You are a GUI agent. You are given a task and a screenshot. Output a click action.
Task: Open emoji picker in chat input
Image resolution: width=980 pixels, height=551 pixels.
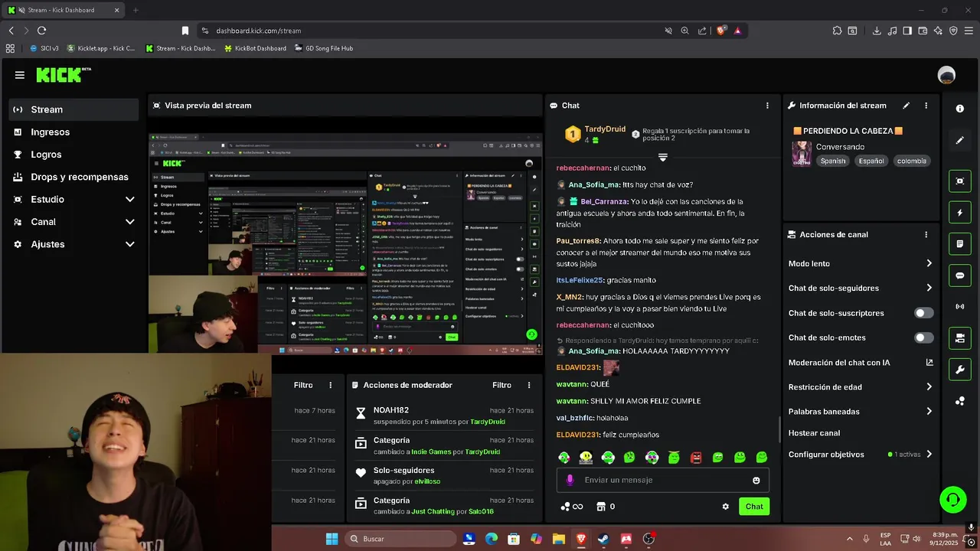(756, 480)
